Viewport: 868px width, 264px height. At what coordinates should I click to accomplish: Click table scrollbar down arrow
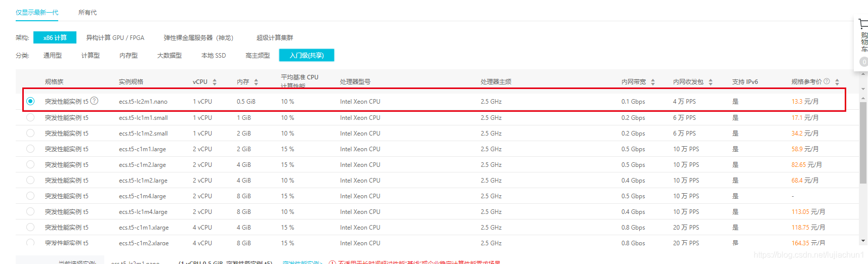[x=863, y=241]
